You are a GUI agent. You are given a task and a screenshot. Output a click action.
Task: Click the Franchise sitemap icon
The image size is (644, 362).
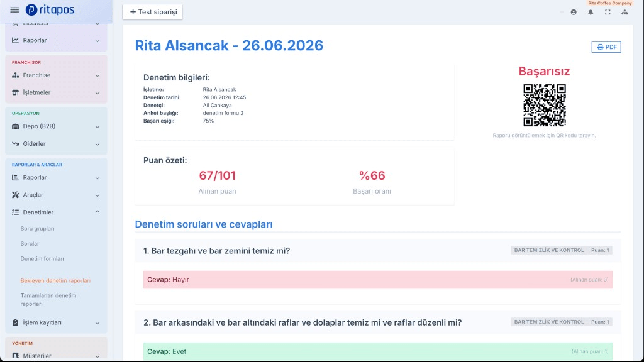click(x=15, y=75)
